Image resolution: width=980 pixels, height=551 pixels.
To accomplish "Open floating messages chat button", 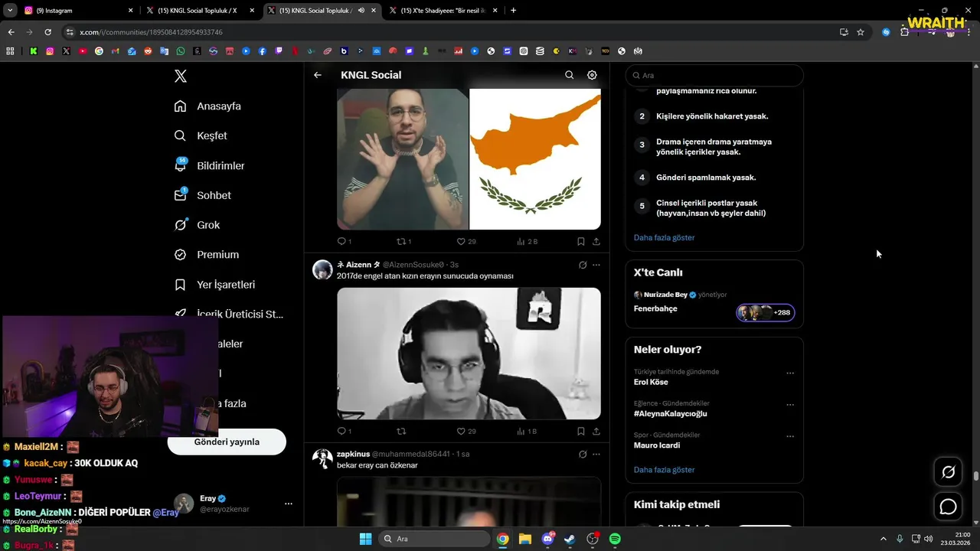I will (949, 507).
